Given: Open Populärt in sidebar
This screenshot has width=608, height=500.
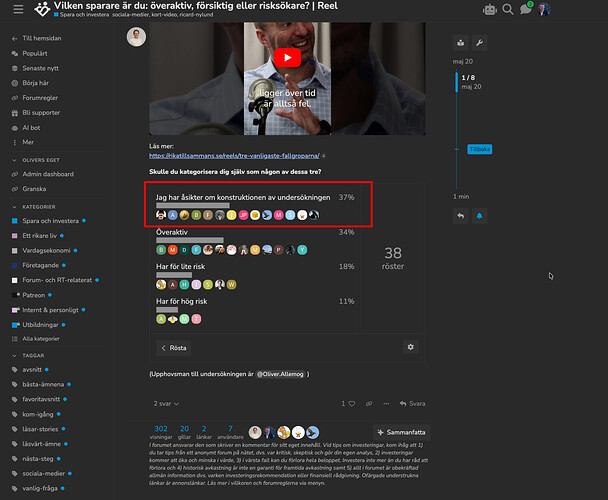Looking at the screenshot, I should [x=35, y=53].
